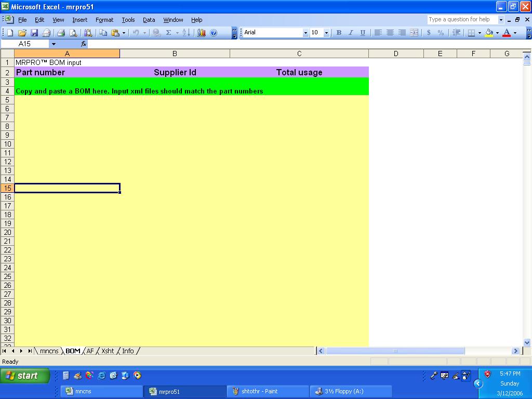This screenshot has height=399, width=532.
Task: Click the Type a question for help box
Action: (462, 19)
